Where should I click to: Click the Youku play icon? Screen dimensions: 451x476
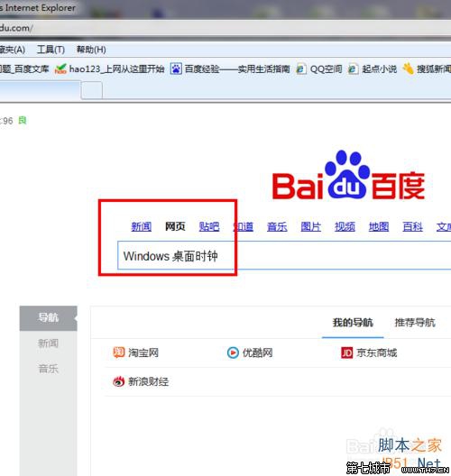233,352
